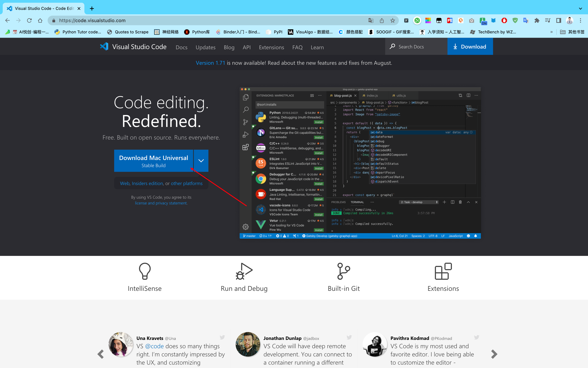Open Chrome's three-dot menu

coord(581,20)
